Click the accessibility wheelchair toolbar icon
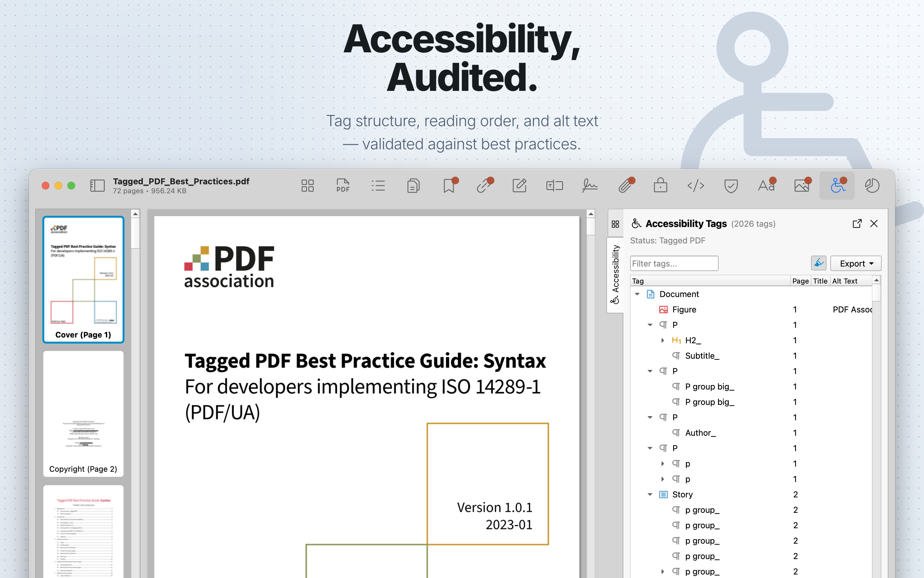This screenshot has height=578, width=924. click(x=837, y=186)
